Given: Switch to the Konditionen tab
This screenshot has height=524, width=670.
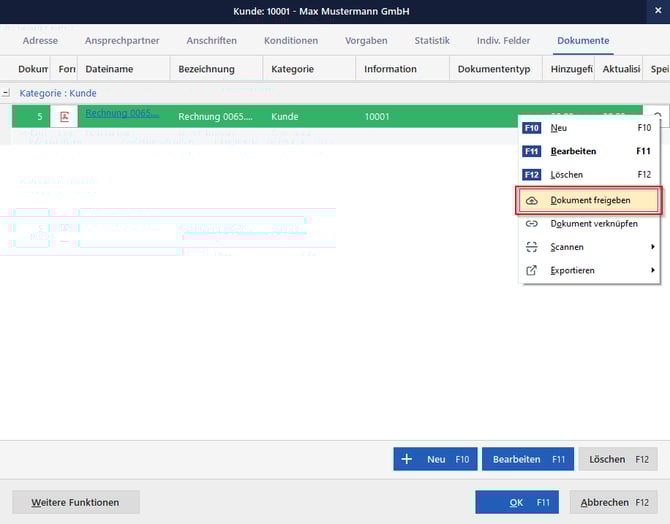Looking at the screenshot, I should [291, 40].
